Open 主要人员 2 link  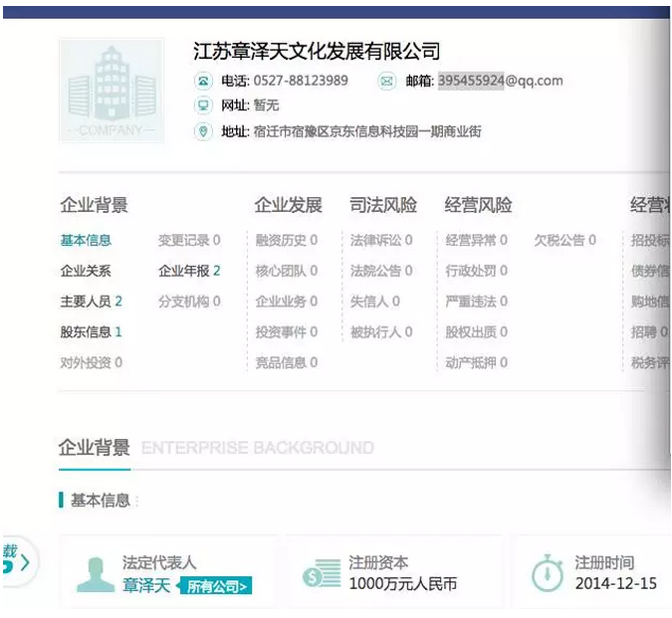[x=91, y=302]
